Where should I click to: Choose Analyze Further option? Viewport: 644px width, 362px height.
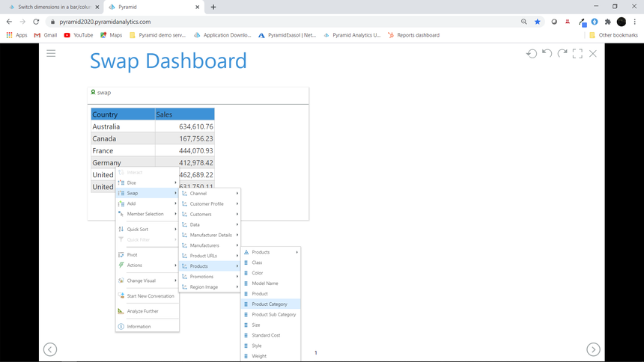[148, 311]
